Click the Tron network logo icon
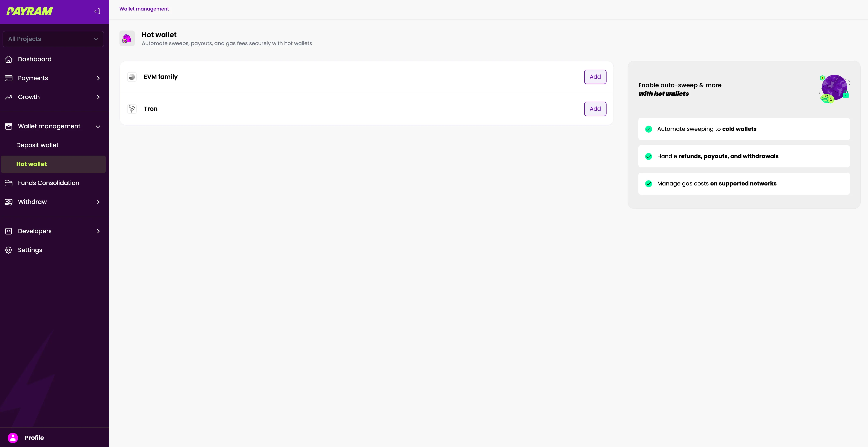This screenshot has height=447, width=868. [132, 109]
